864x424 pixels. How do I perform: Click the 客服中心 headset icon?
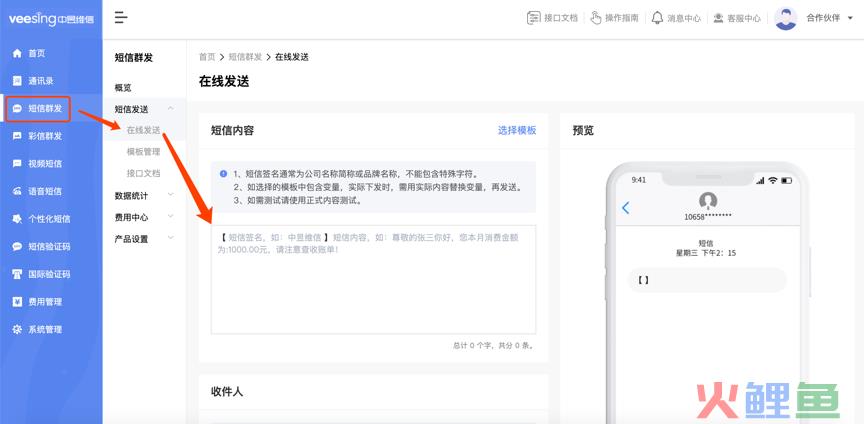(x=718, y=18)
